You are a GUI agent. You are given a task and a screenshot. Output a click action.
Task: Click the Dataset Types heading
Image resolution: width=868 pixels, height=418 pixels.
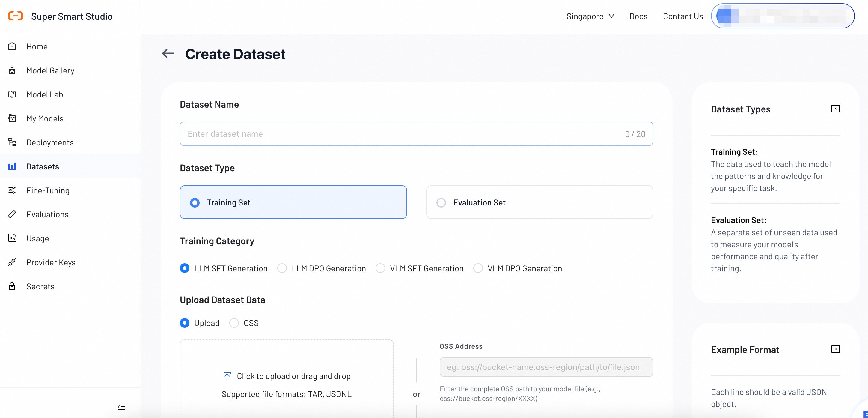[x=741, y=109]
